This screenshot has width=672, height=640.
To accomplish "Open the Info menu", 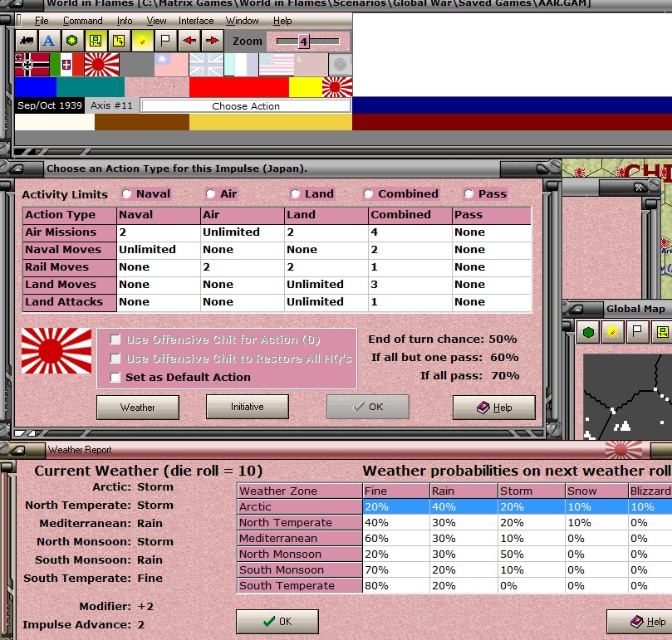I will (x=125, y=21).
